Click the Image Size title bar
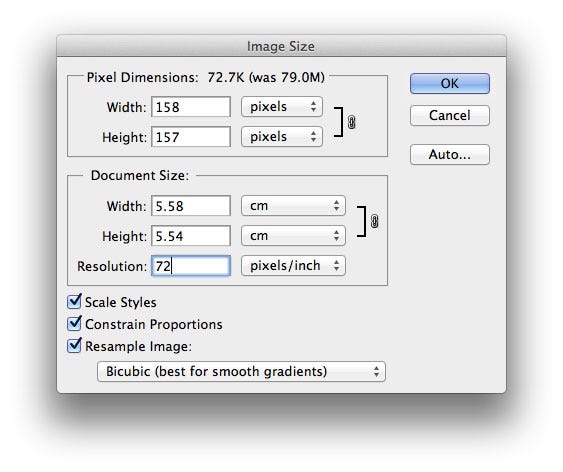563x472 pixels. 282,46
